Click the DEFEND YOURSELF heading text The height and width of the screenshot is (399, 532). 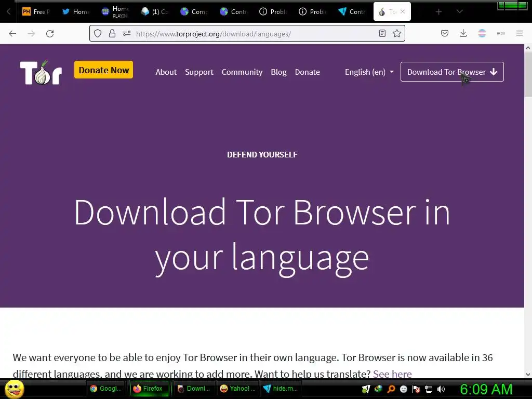(262, 155)
